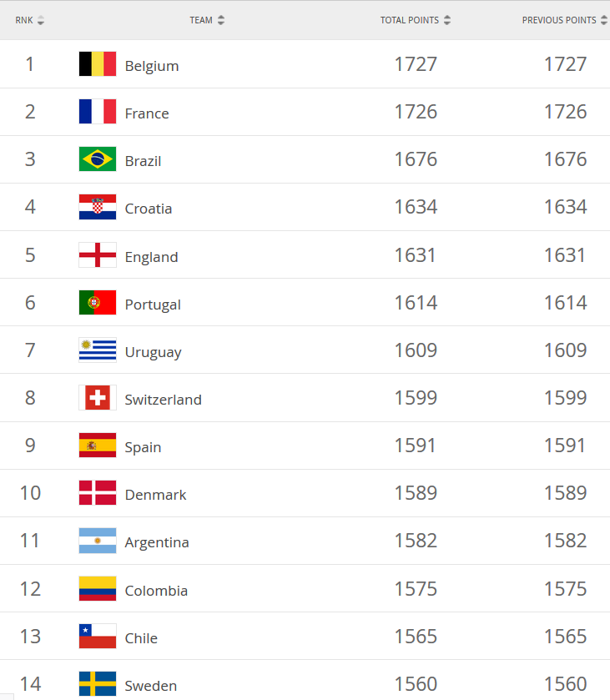Click the Belgium flag icon

[x=98, y=64]
